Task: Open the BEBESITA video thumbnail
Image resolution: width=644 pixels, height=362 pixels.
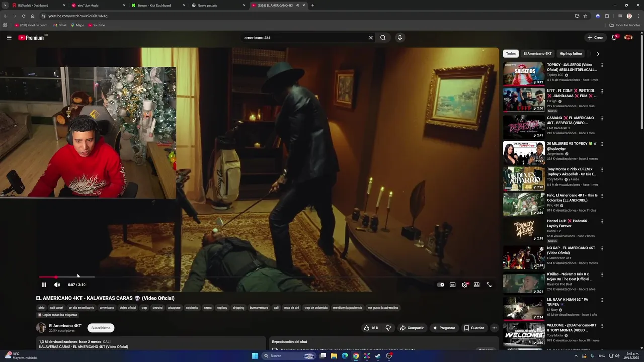Action: pos(524,127)
